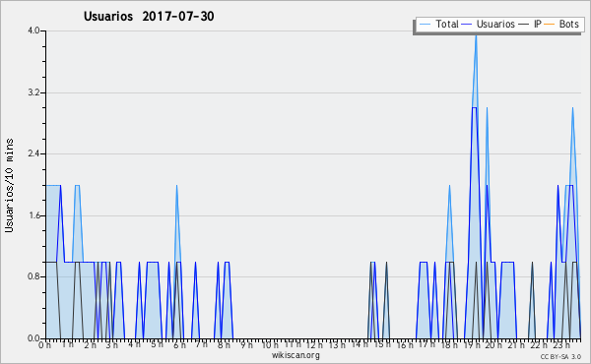The width and height of the screenshot is (591, 364).
Task: Click the "6 h" x-axis label
Action: tap(179, 345)
